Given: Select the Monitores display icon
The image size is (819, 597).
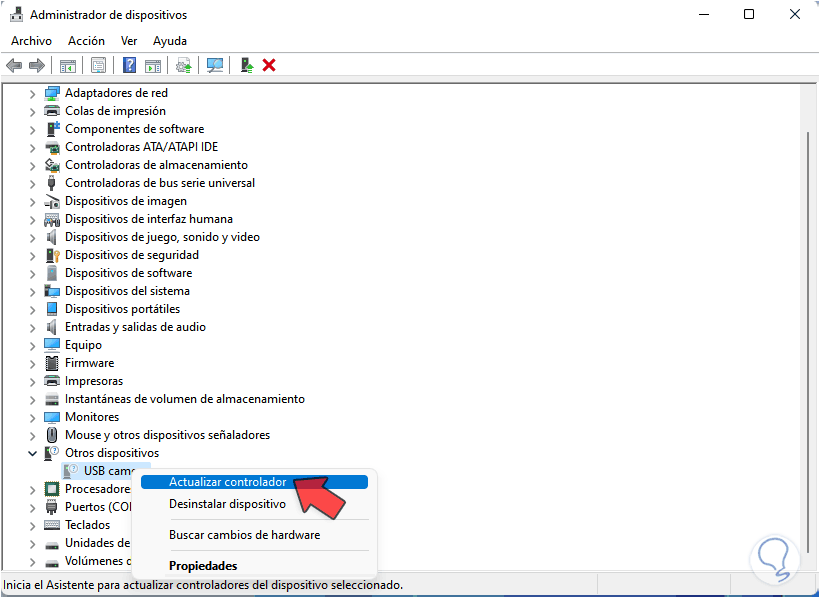Looking at the screenshot, I should [52, 417].
